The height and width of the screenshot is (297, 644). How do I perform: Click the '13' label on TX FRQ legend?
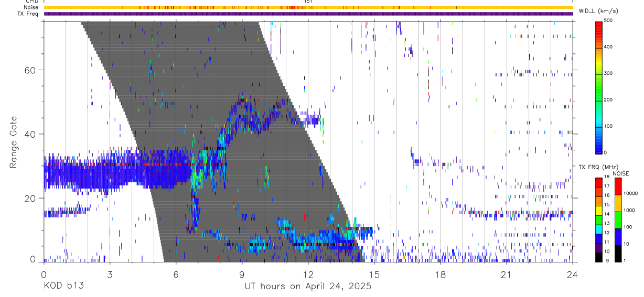pos(607,224)
